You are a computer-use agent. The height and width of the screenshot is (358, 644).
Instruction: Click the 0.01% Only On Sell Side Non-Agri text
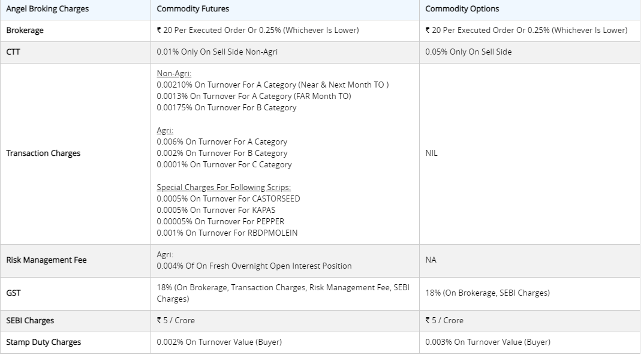217,52
